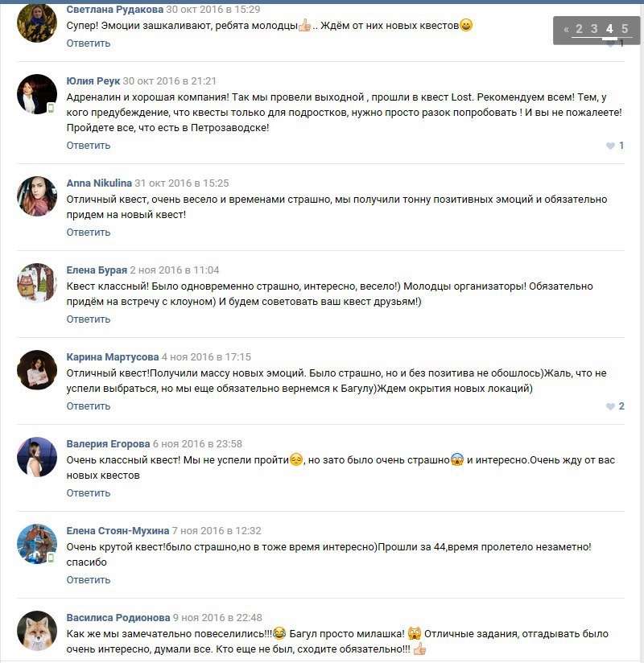644x663 pixels.
Task: Jump to first page with « arrow
Action: (566, 29)
